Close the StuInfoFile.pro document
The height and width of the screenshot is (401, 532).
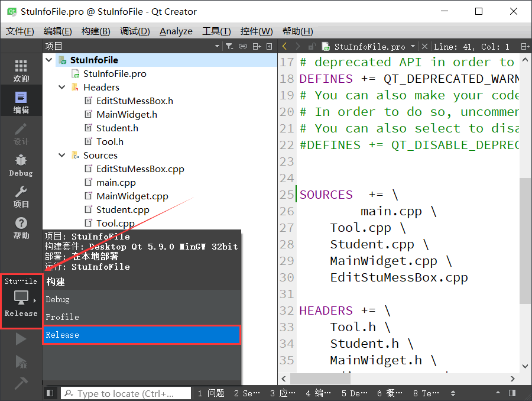click(424, 46)
